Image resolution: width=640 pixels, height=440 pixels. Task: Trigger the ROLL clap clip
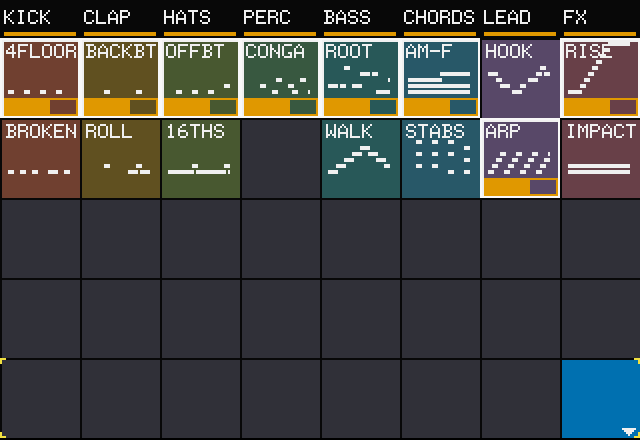[120, 159]
